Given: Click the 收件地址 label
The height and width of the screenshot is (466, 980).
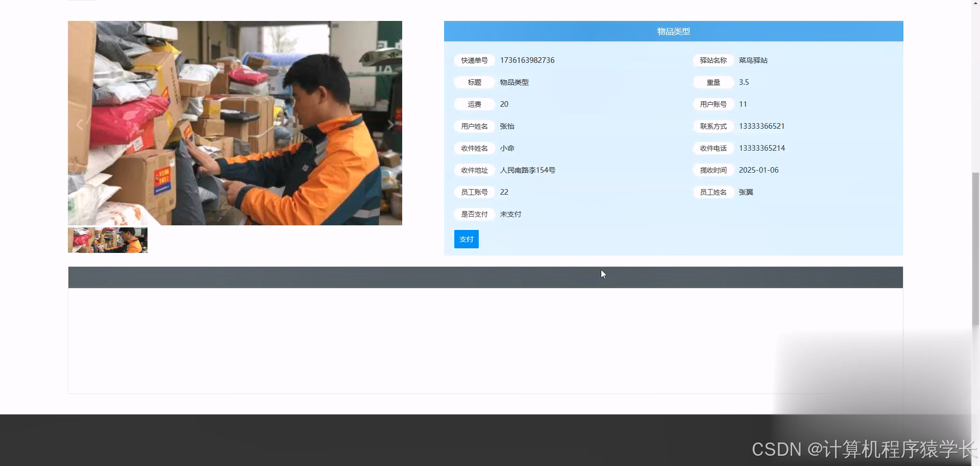Looking at the screenshot, I should [x=474, y=170].
